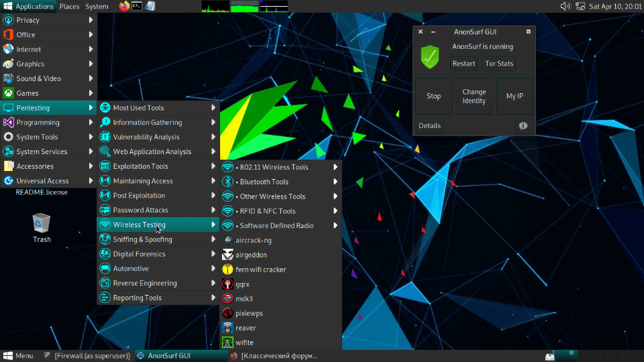Click My IP button
The width and height of the screenshot is (644, 362).
515,96
